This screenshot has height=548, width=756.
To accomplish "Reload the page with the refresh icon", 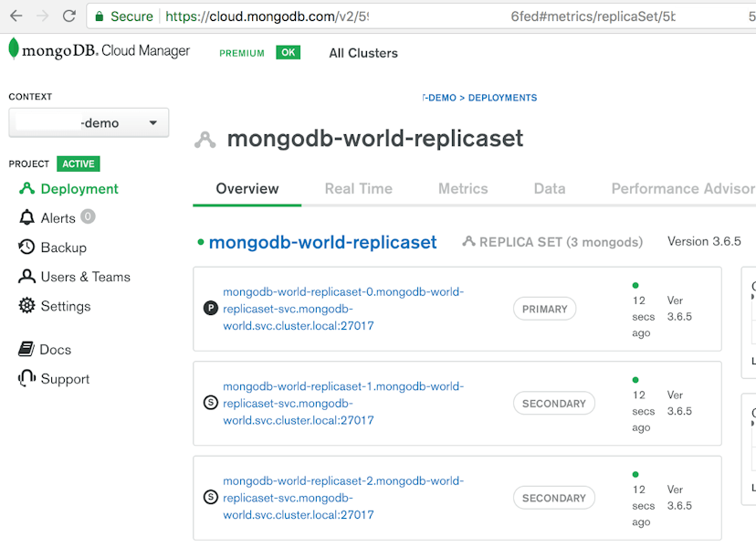I will 69,16.
